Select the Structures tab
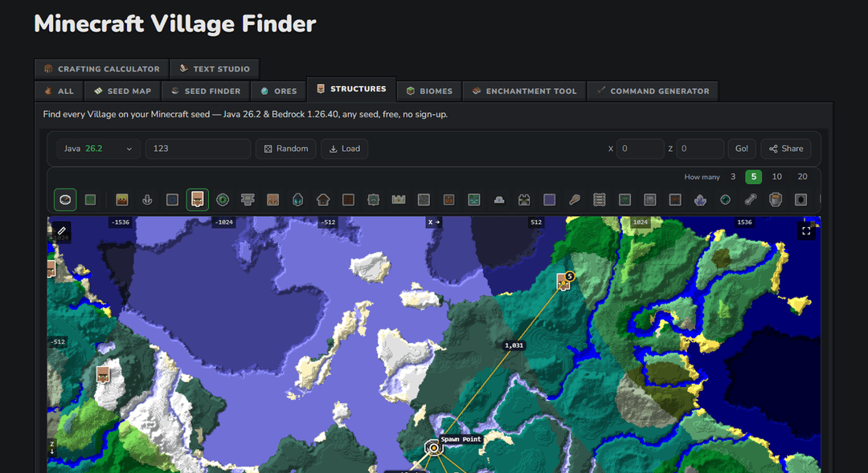 (x=351, y=89)
